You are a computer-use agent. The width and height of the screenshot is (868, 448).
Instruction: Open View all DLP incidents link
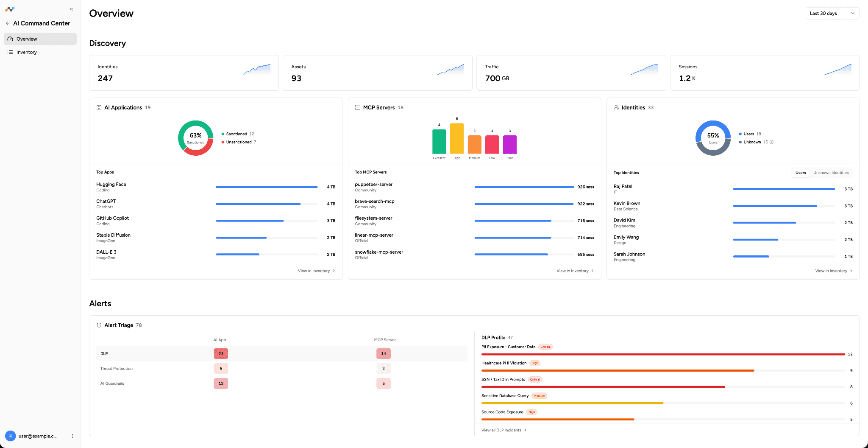point(504,430)
